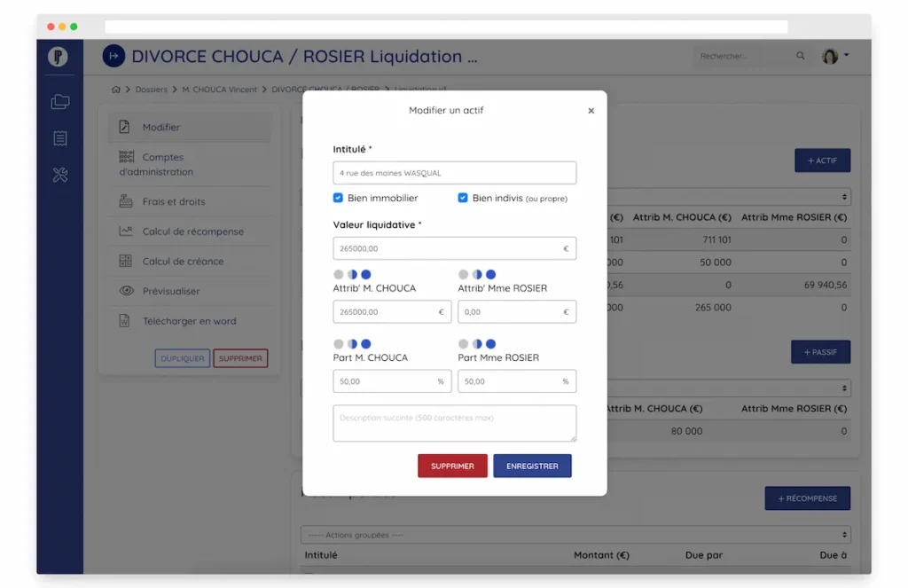Click the home icon in breadcrumb
908x588 pixels.
point(116,90)
